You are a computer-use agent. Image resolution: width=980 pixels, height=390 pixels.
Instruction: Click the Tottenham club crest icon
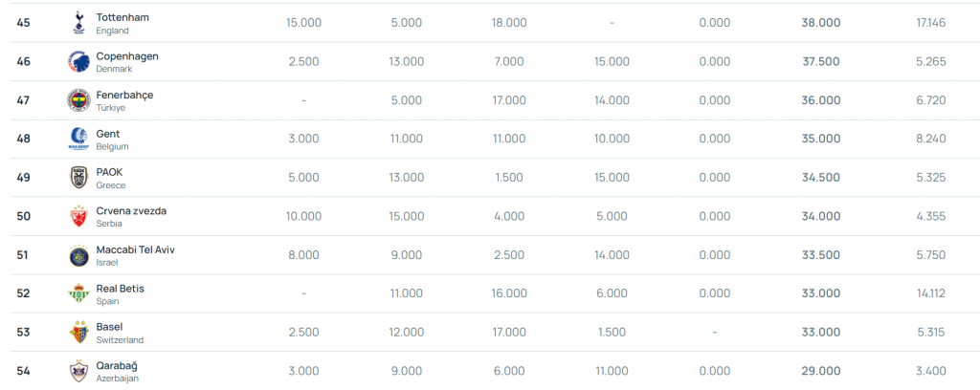tap(78, 23)
